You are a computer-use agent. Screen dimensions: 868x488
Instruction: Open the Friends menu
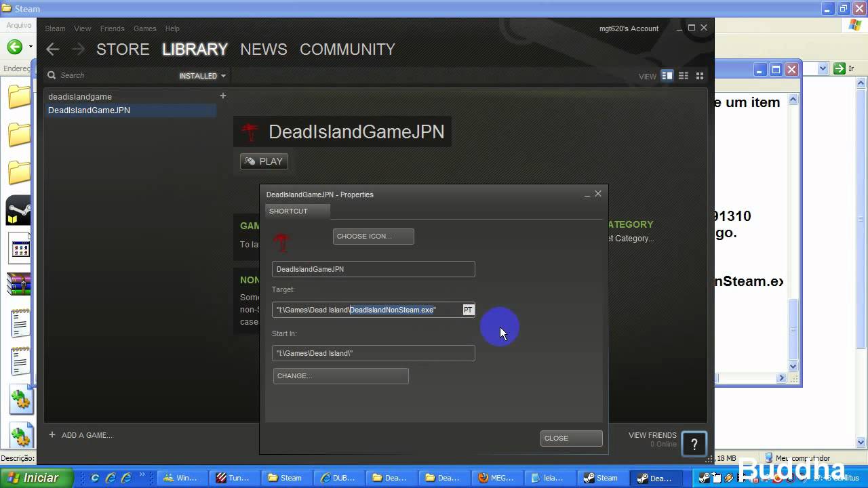112,28
